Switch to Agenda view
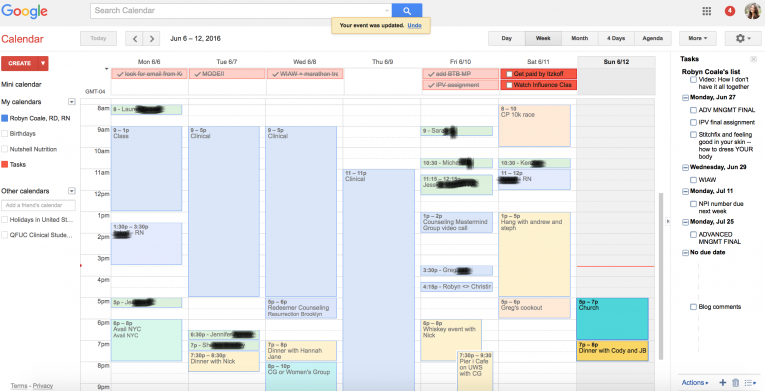The image size is (765, 391). [x=652, y=39]
